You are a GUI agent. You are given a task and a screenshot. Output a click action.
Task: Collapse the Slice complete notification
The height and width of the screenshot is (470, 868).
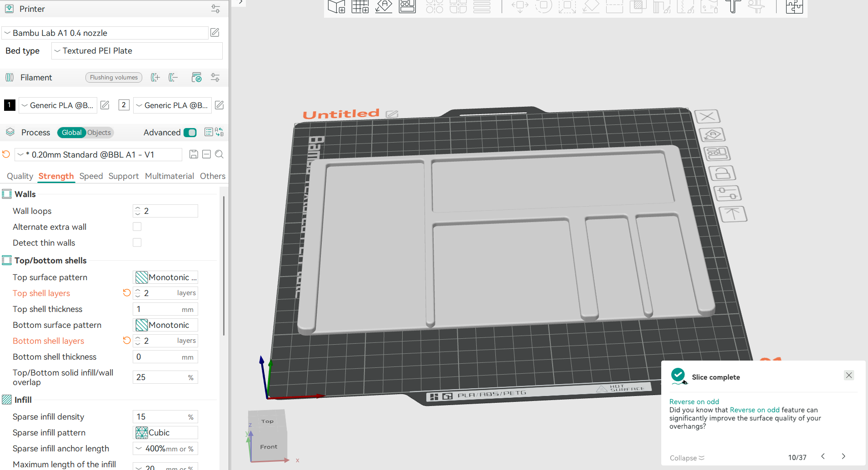pyautogui.click(x=687, y=458)
